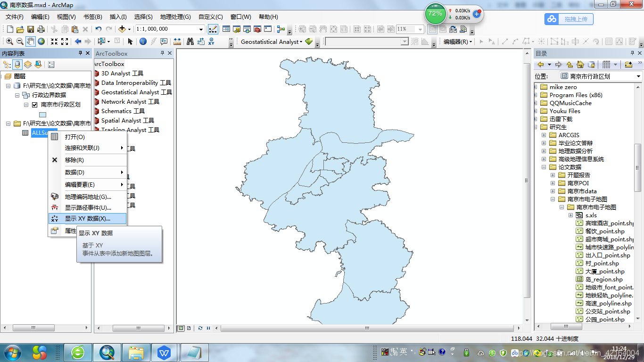Zoom to full extent globe icon
The width and height of the screenshot is (644, 362).
pos(41,41)
